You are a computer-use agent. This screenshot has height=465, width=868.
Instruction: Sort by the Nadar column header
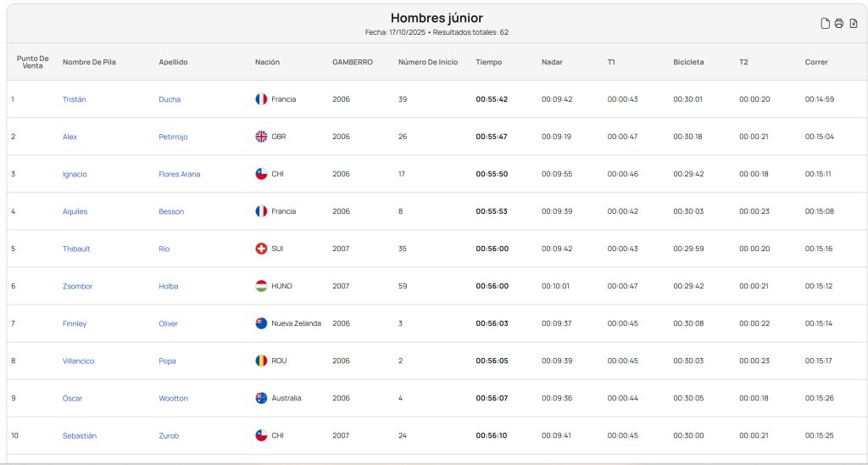pyautogui.click(x=552, y=62)
